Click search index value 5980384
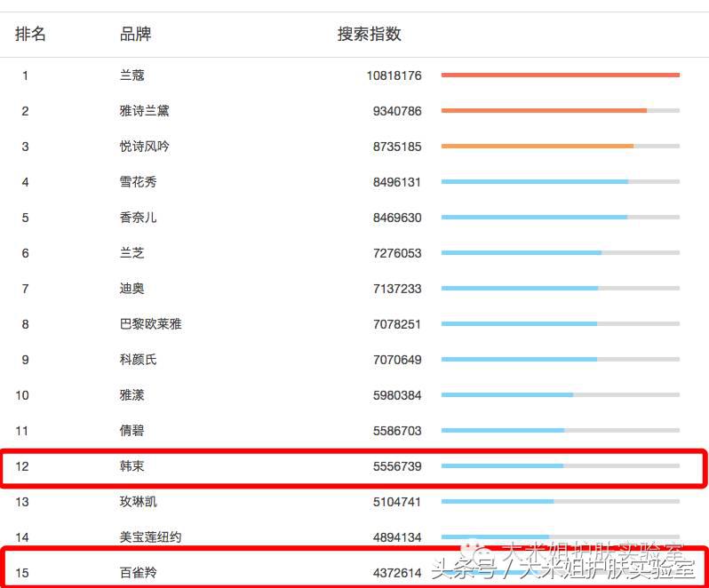Screen dimensions: 709x588 (397, 395)
